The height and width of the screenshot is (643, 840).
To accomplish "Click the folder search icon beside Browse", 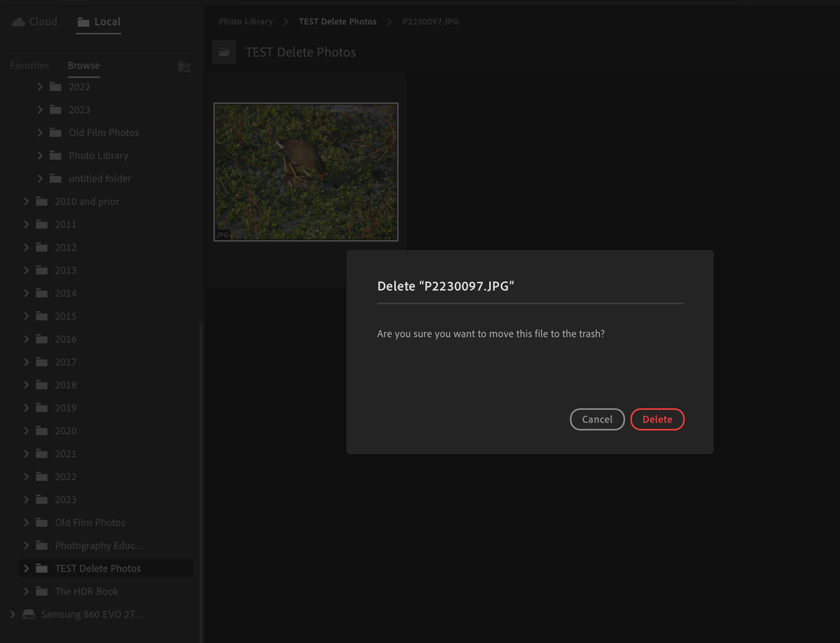I will (x=184, y=67).
